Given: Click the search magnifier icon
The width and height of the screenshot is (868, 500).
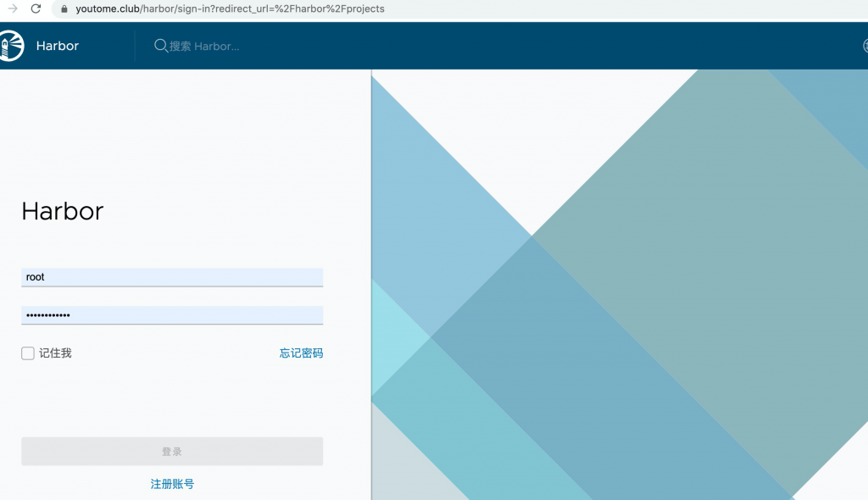Looking at the screenshot, I should coord(160,46).
